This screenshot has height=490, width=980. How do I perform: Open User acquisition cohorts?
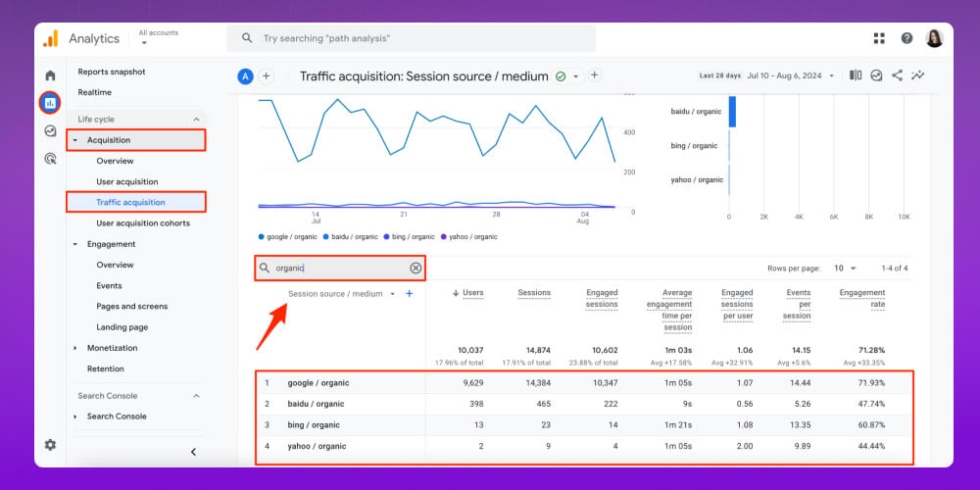point(143,223)
